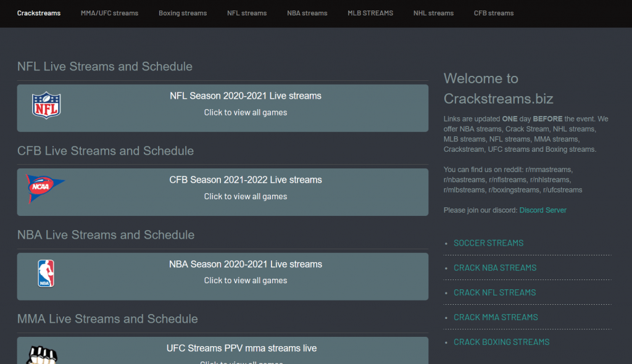Open UFC Streams PPV mma streams live

[x=241, y=349]
